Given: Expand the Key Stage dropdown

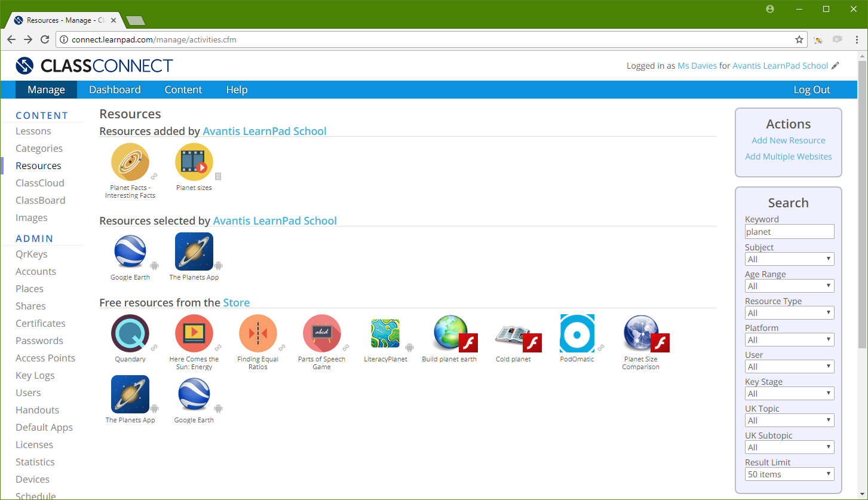Looking at the screenshot, I should point(790,394).
